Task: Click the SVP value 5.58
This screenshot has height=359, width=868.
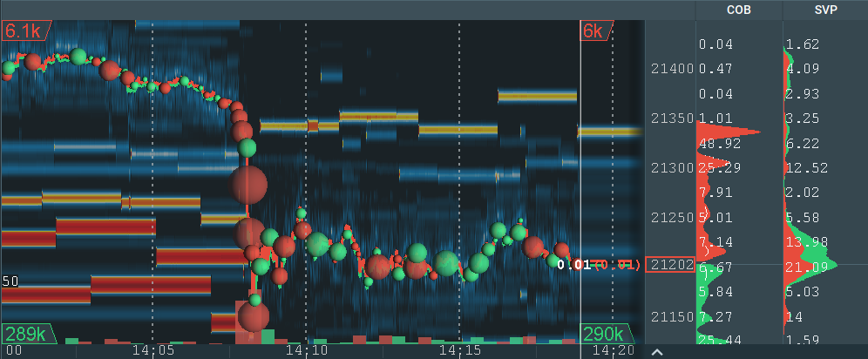Action: click(802, 217)
